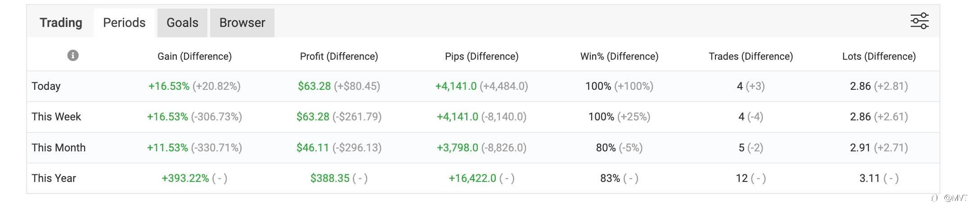The width and height of the screenshot is (980, 212).
Task: Select the This Year row label
Action: pos(54,178)
